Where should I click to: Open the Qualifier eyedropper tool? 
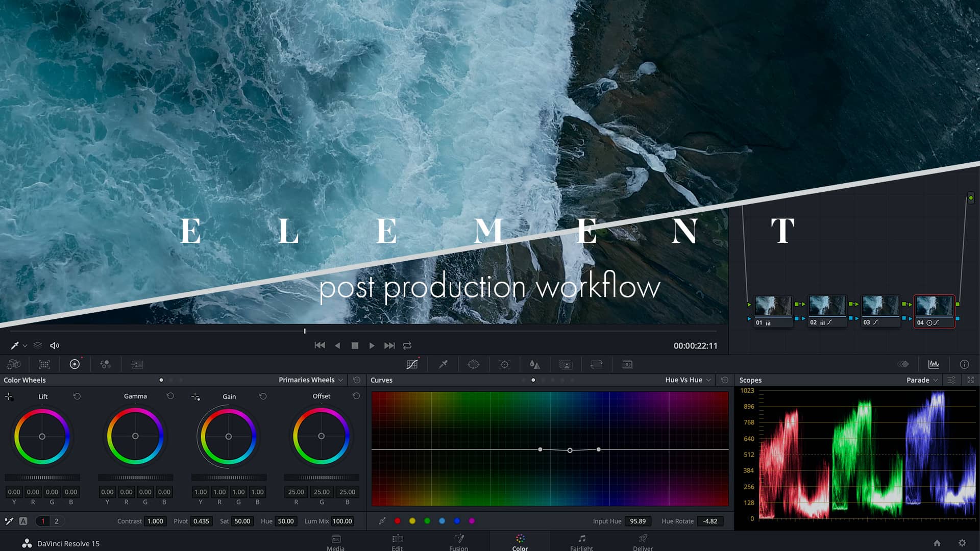[443, 364]
